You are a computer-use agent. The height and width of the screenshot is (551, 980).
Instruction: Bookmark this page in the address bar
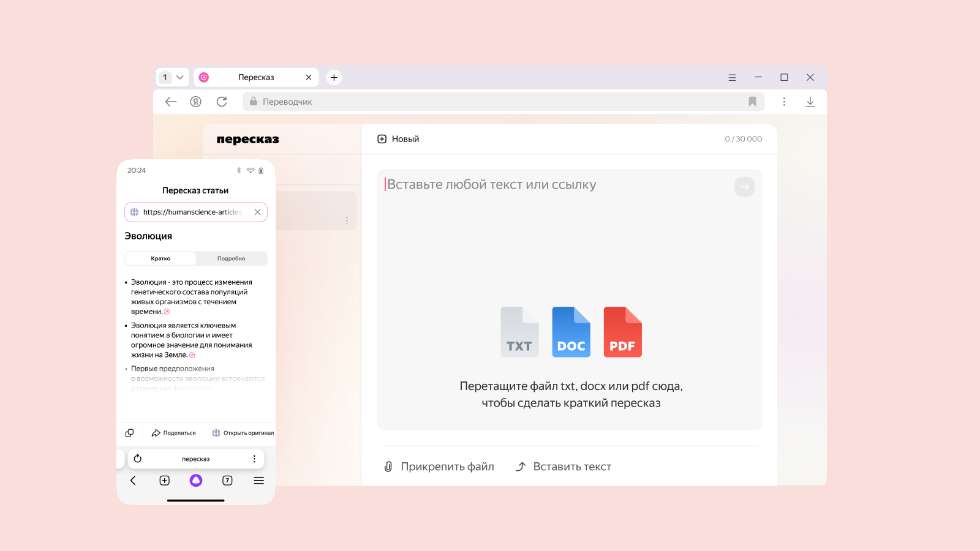(753, 102)
